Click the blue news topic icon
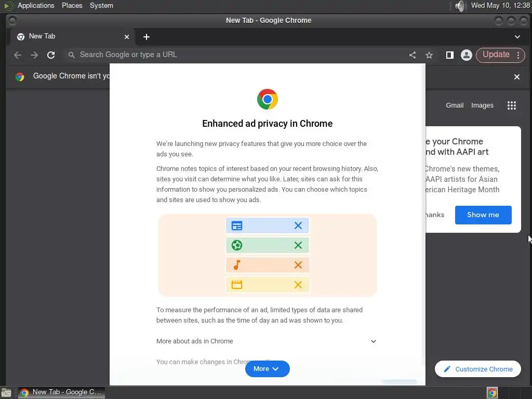 click(x=237, y=225)
